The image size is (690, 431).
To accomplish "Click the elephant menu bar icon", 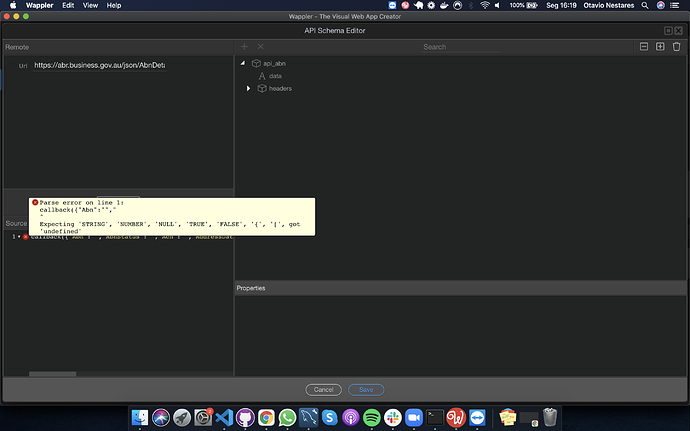I will [x=418, y=5].
